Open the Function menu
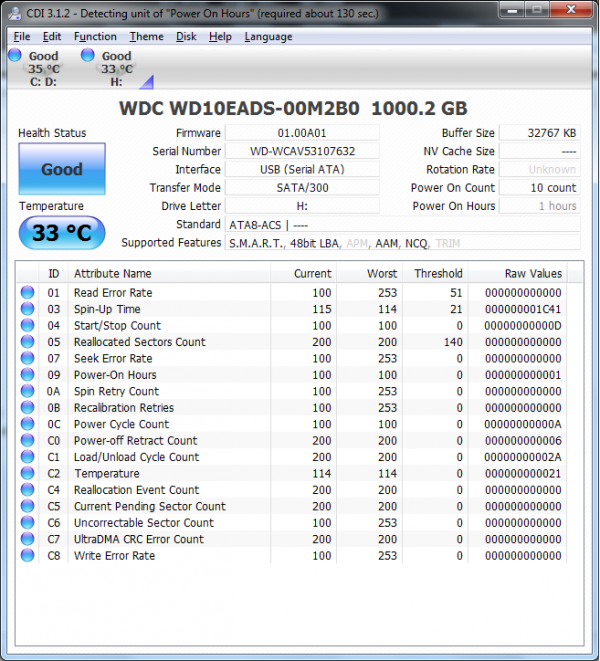Image resolution: width=600 pixels, height=661 pixels. click(x=95, y=37)
